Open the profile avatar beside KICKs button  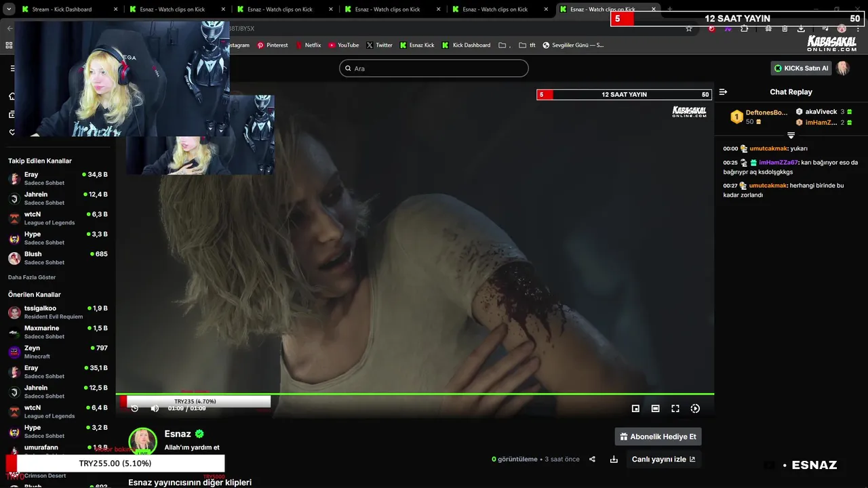843,68
